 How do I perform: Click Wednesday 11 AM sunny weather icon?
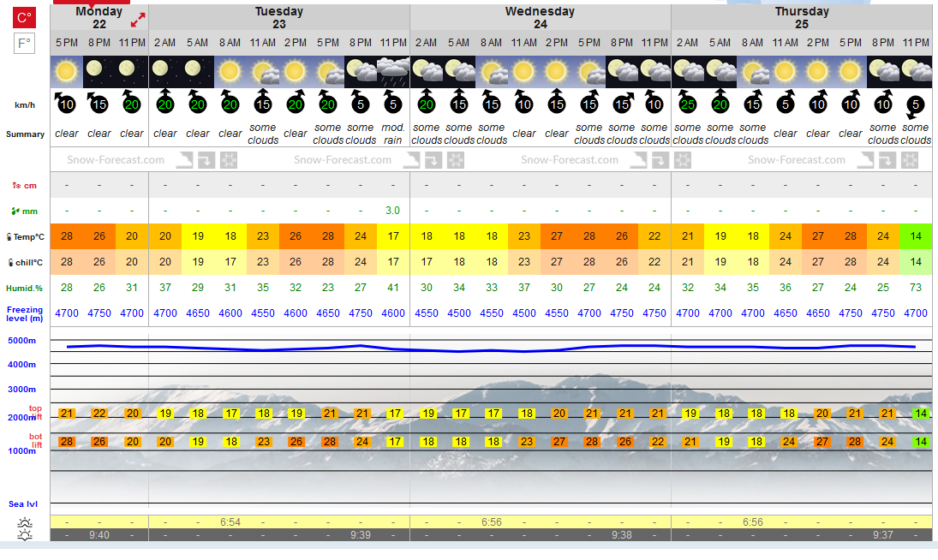pyautogui.click(x=524, y=72)
